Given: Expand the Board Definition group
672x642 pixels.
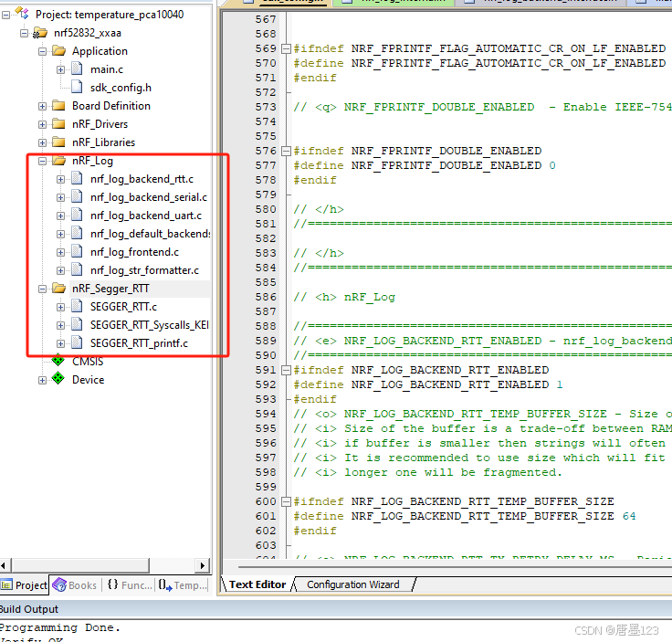Looking at the screenshot, I should (42, 106).
